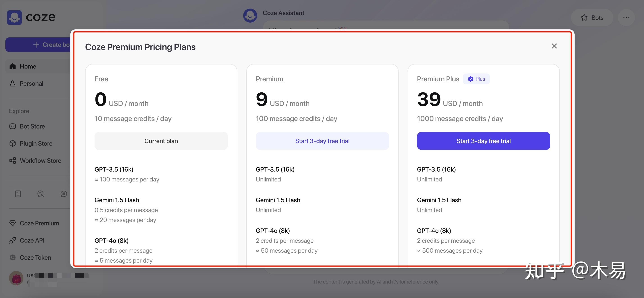The image size is (644, 298).
Task: Open the Workflow Store
Action: (x=40, y=161)
